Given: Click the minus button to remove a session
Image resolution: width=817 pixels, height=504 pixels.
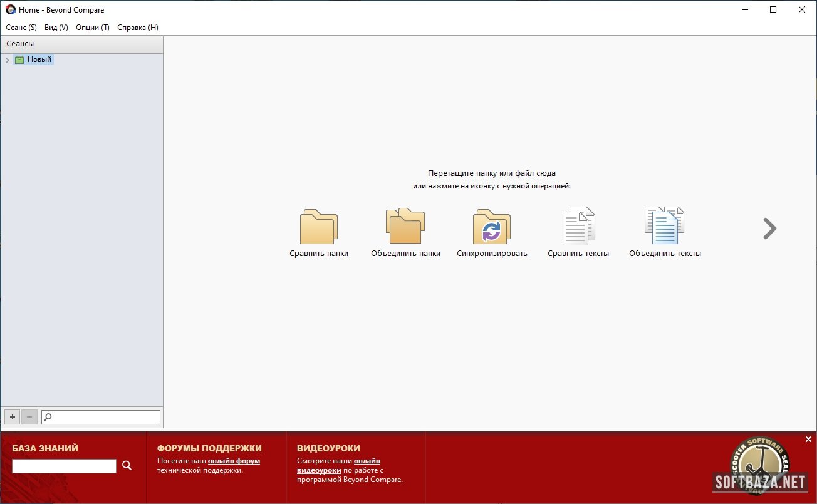Looking at the screenshot, I should 29,417.
